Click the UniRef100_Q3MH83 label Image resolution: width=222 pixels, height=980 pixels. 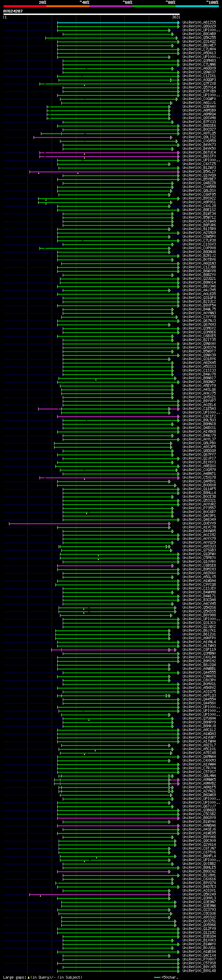coord(199,60)
